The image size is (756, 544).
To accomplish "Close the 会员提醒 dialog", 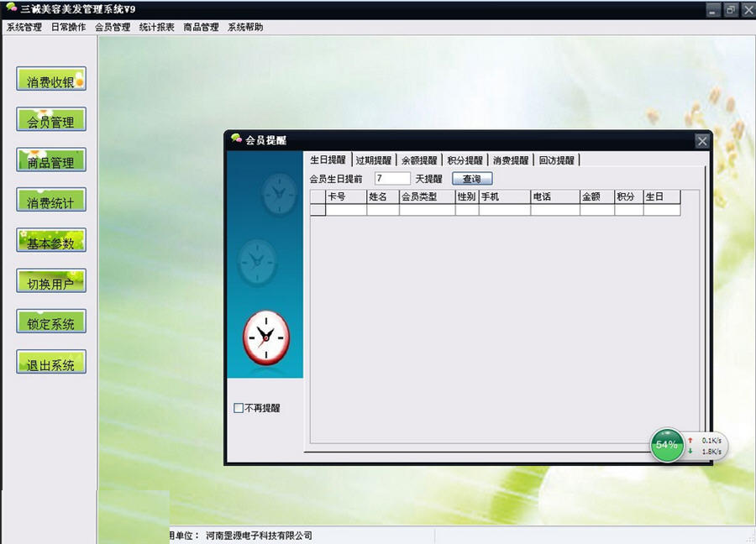I will pyautogui.click(x=702, y=141).
